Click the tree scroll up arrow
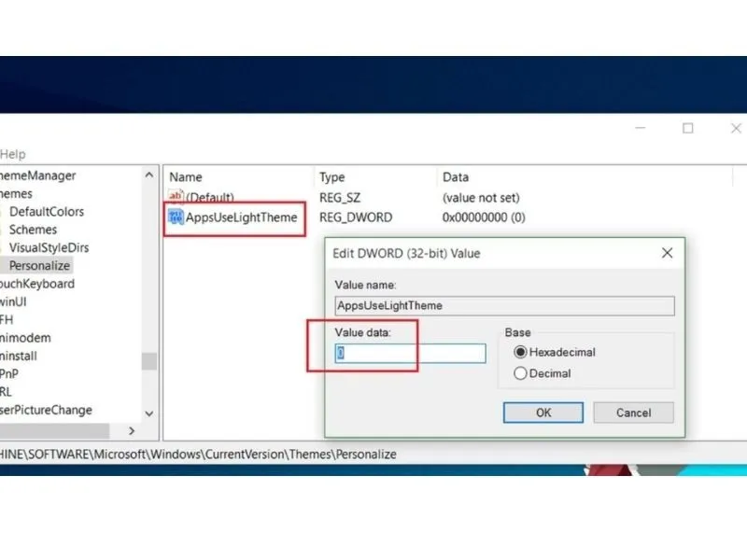The image size is (747, 560). (149, 175)
